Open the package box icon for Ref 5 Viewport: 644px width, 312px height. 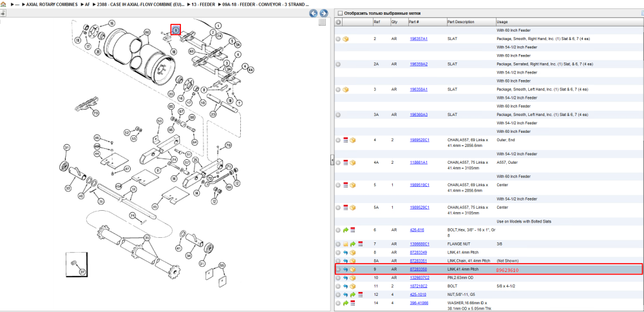click(353, 185)
